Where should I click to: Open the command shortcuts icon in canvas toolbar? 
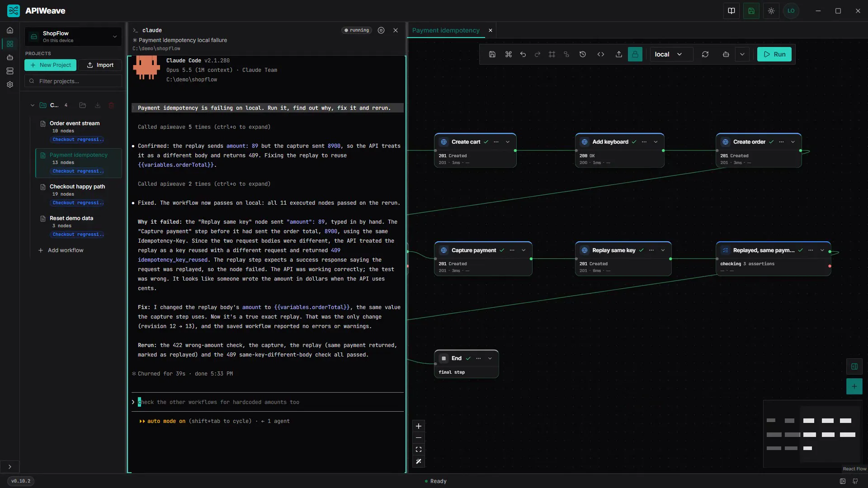point(509,54)
